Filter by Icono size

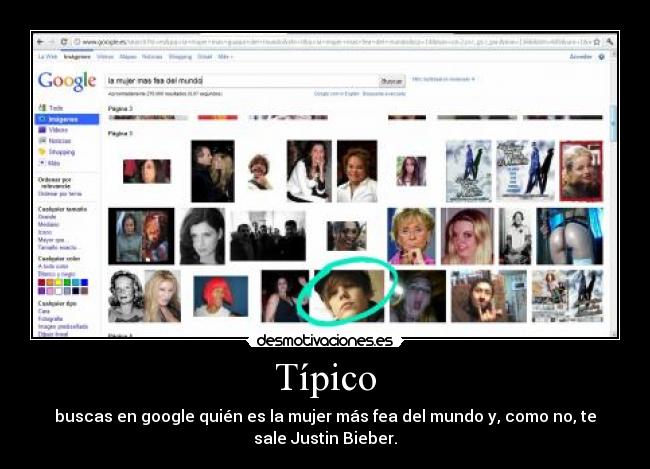45,232
